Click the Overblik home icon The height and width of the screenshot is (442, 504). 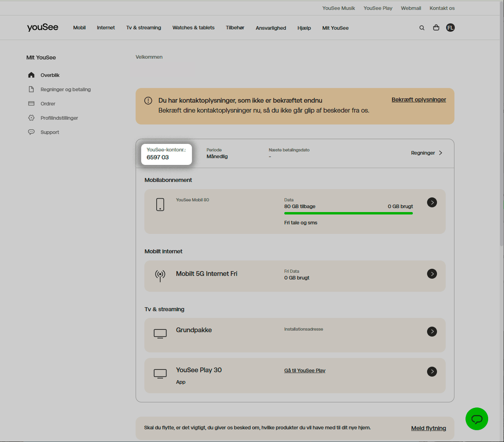(31, 75)
